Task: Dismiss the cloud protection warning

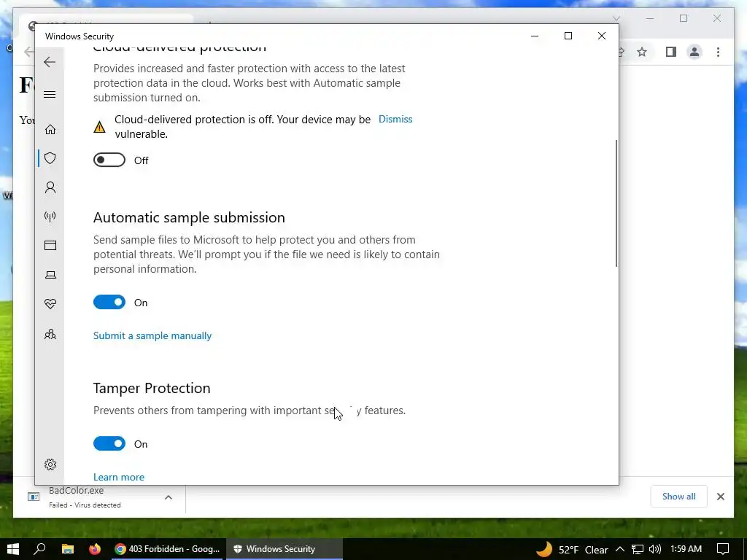Action: [395, 119]
